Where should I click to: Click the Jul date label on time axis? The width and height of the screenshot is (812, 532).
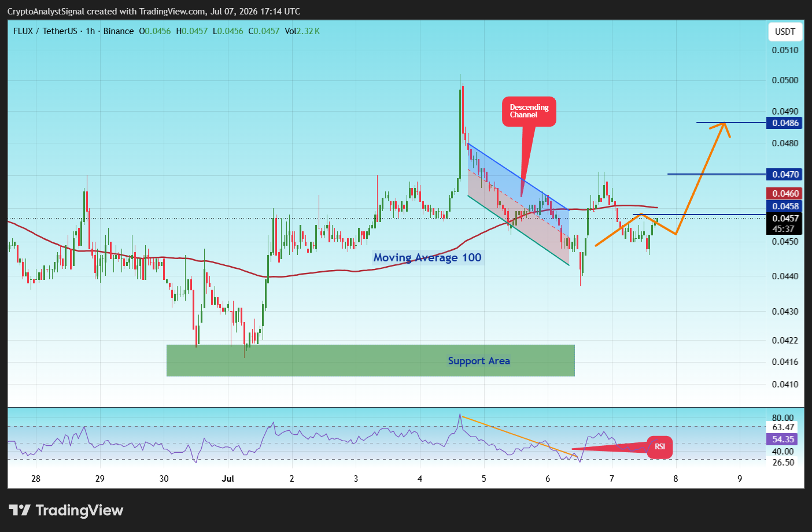pyautogui.click(x=228, y=478)
